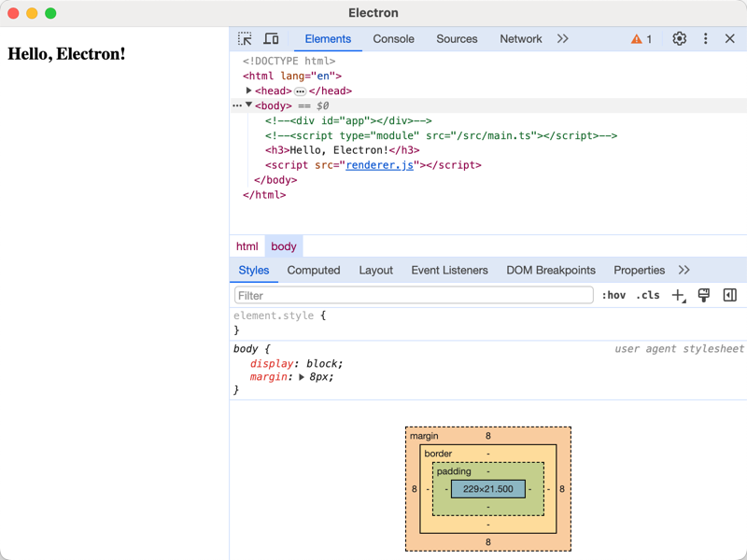Show more DevTools main tabs
The width and height of the screenshot is (747, 560).
(562, 39)
